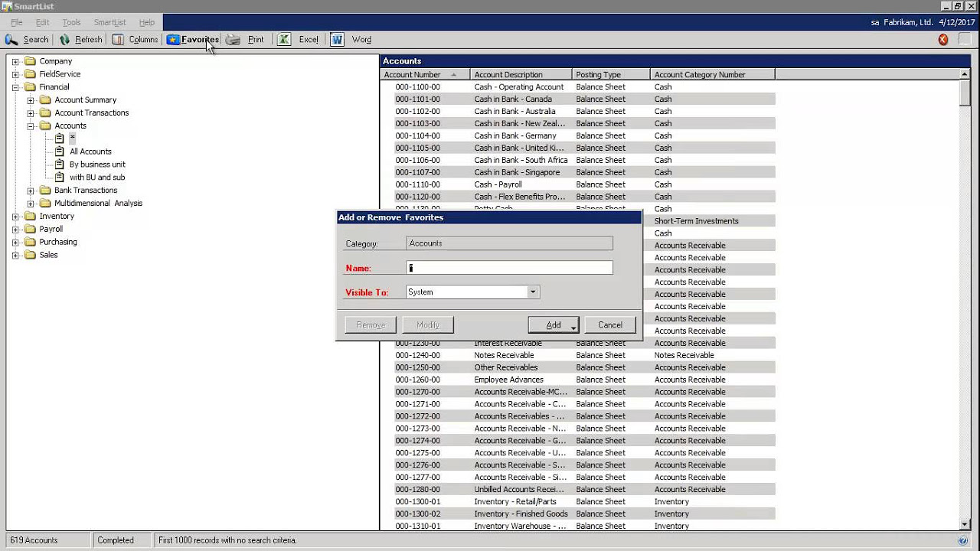Click the Short-Term Investments category cell

pyautogui.click(x=696, y=221)
